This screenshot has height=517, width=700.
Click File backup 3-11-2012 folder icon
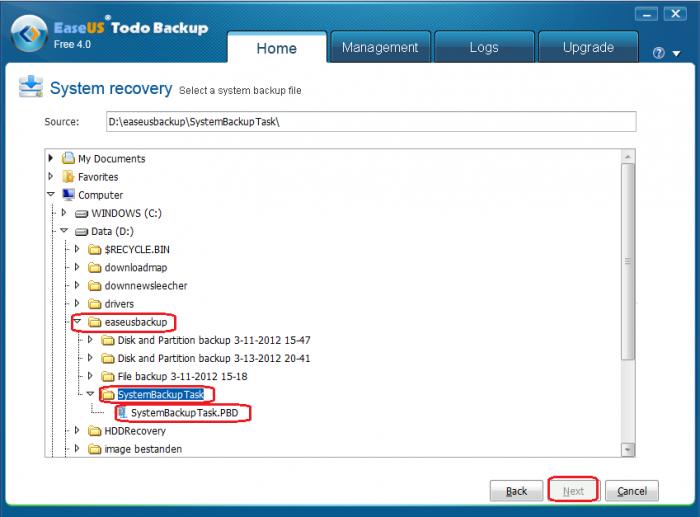(108, 376)
